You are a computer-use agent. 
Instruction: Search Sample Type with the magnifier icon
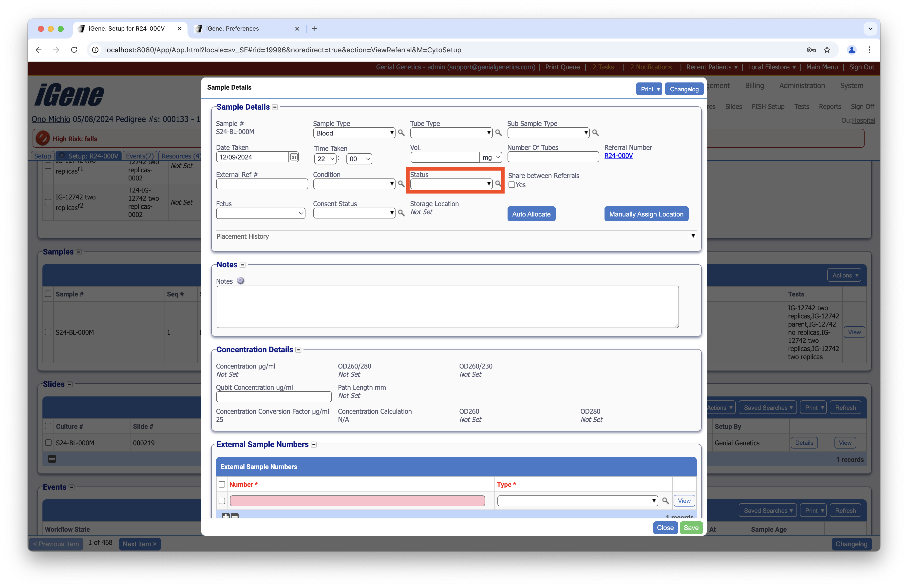pos(401,133)
